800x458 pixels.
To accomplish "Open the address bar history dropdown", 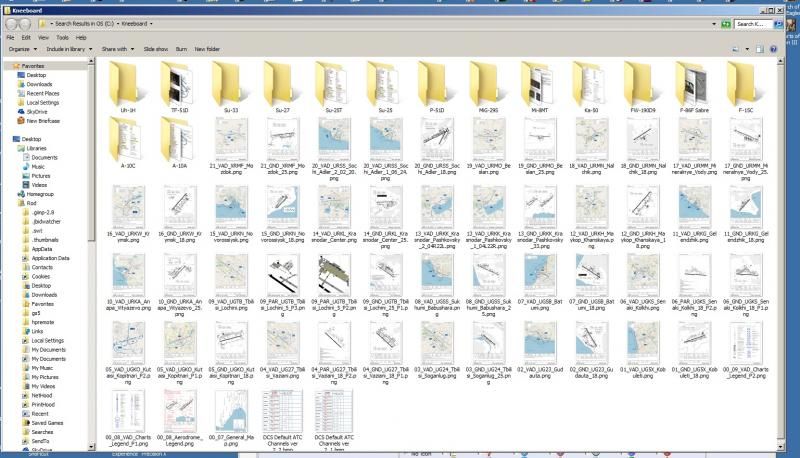I will [714, 24].
